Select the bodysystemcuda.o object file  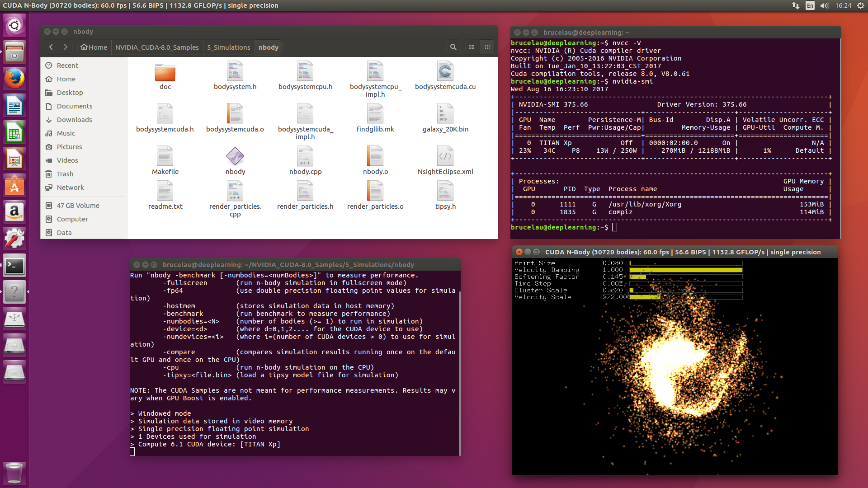point(235,114)
